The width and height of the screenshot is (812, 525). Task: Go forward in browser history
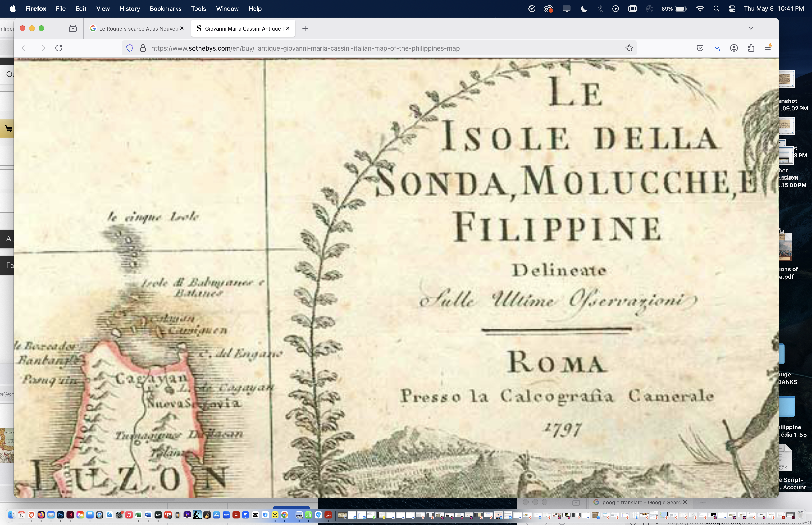tap(42, 48)
